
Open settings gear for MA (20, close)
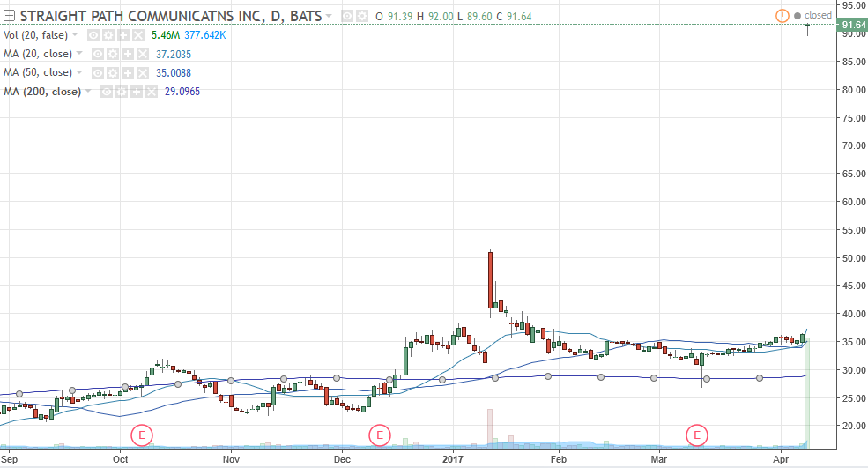pos(113,54)
